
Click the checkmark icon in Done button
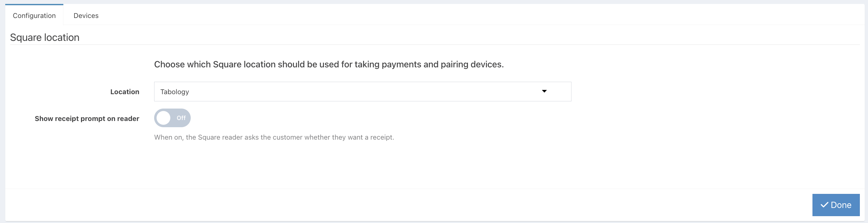[x=824, y=205]
